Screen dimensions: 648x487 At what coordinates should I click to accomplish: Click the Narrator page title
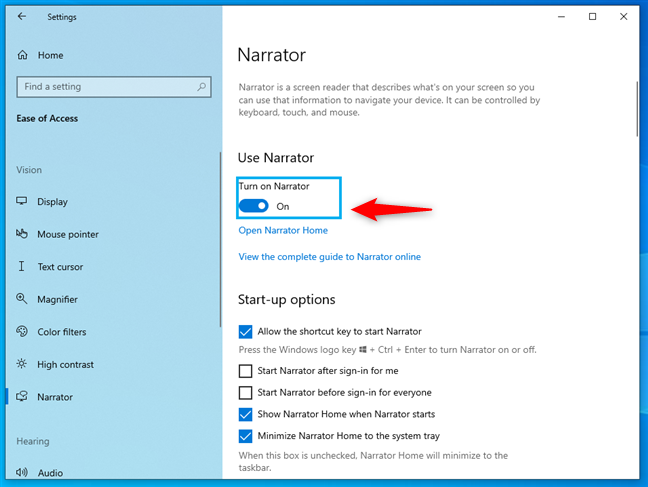tap(272, 55)
